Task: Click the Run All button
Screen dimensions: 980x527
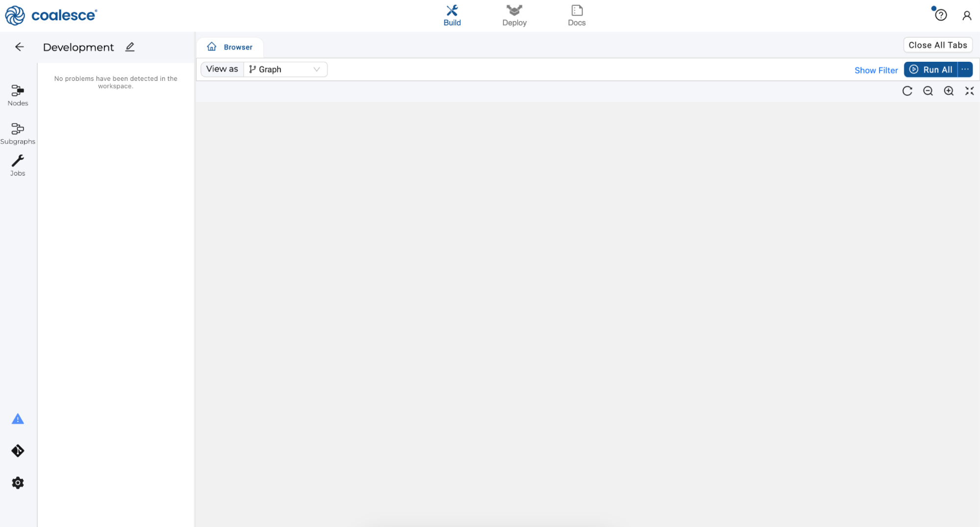Action: coord(931,70)
